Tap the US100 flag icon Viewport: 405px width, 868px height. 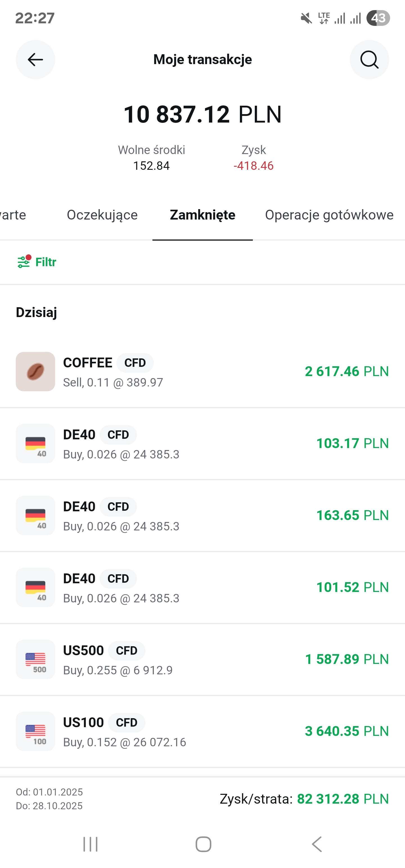(35, 731)
